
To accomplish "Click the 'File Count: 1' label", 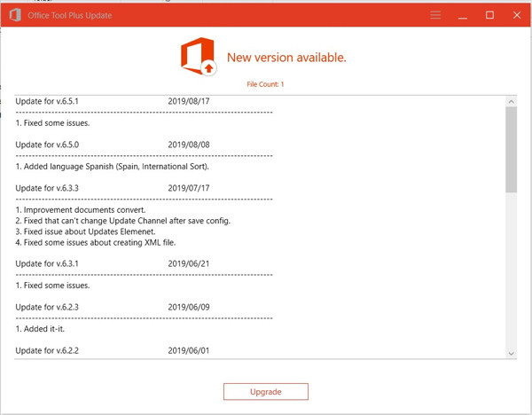I will [x=265, y=84].
